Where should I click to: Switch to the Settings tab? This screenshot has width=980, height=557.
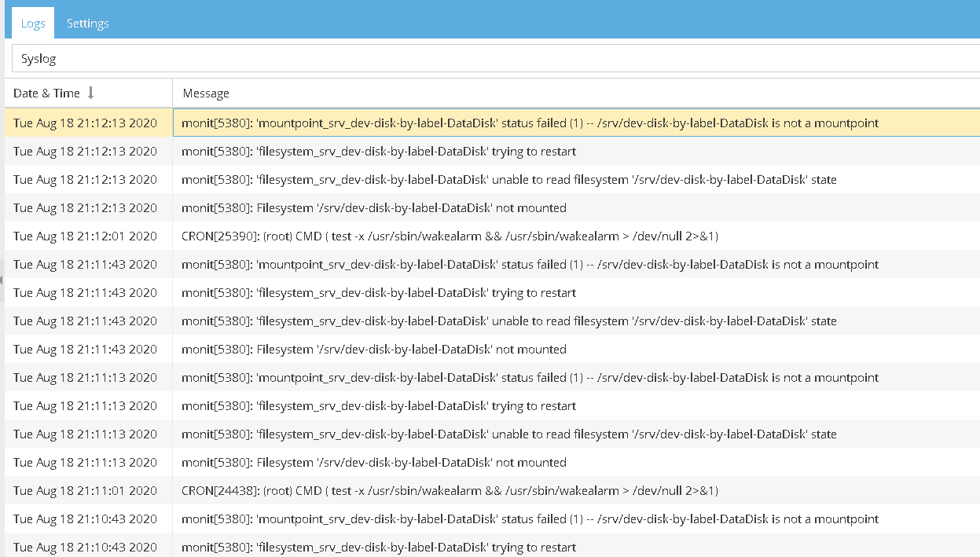87,24
